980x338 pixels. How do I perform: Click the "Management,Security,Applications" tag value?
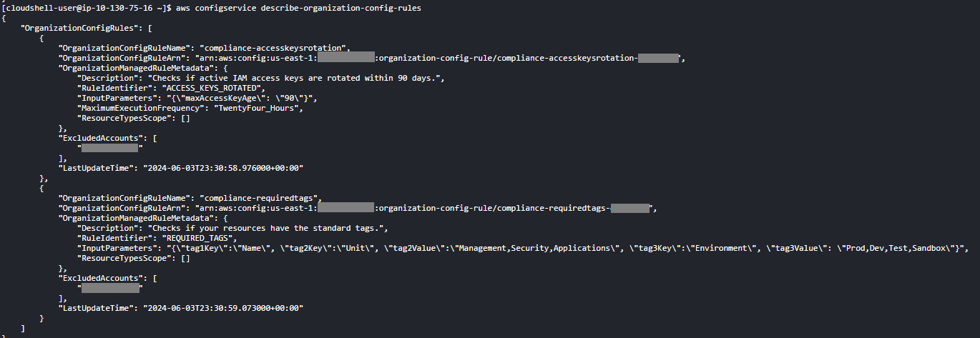tap(526, 248)
